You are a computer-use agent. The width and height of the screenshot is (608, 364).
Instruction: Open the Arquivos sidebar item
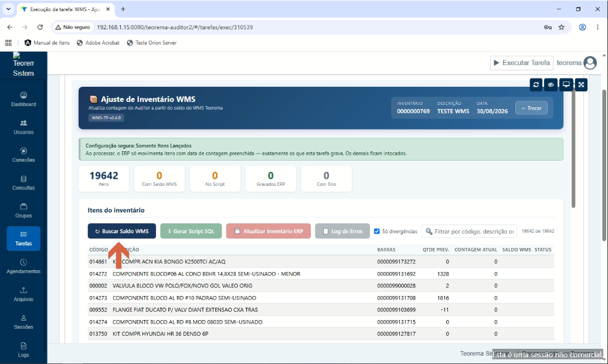point(23,295)
